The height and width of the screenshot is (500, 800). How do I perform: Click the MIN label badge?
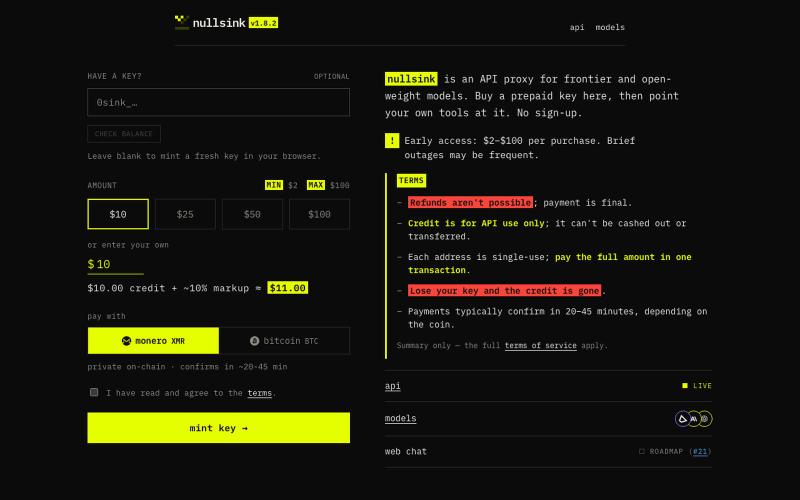(274, 185)
